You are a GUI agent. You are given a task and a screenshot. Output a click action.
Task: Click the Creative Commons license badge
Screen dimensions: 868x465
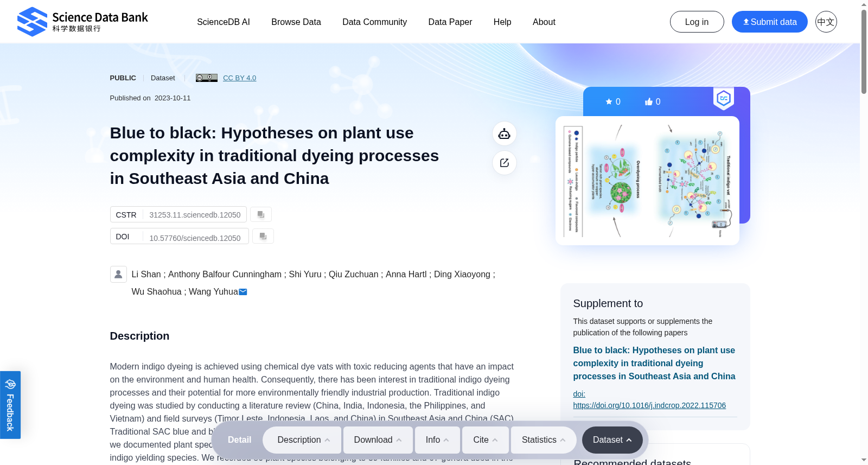(x=207, y=78)
